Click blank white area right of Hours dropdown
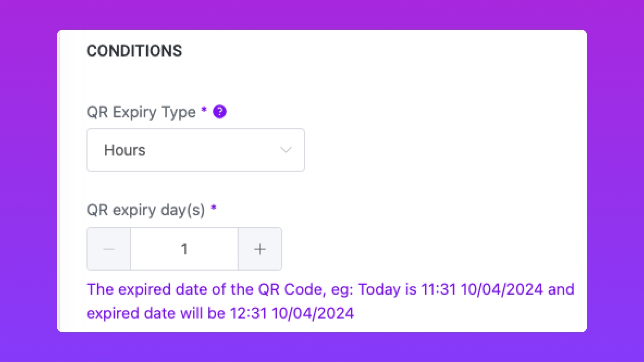 pyautogui.click(x=436, y=150)
